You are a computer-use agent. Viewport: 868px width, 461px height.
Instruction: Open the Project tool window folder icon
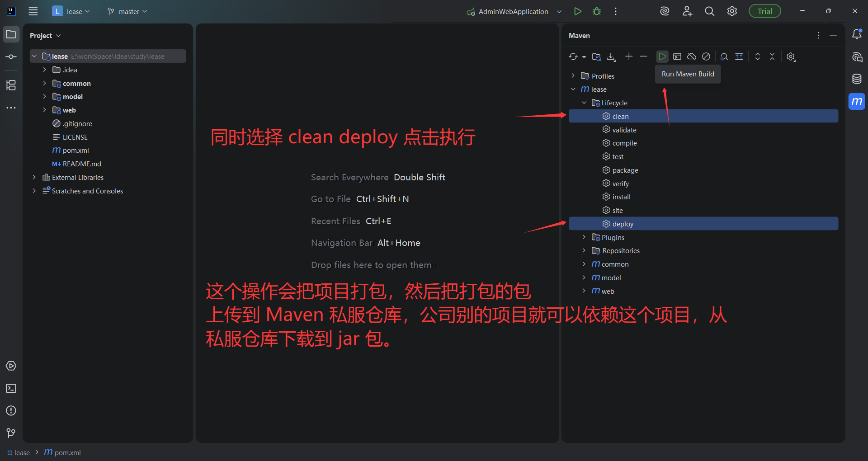pyautogui.click(x=11, y=34)
